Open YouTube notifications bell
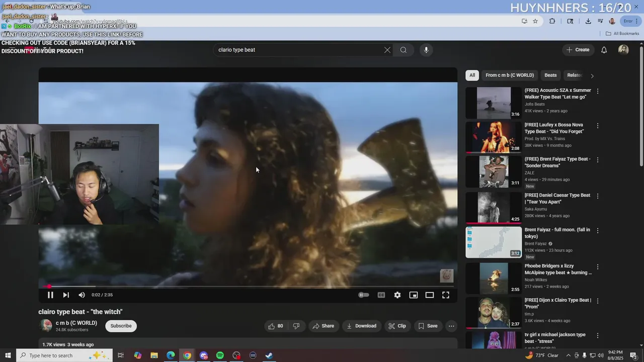This screenshot has width=644, height=362. coord(604,50)
